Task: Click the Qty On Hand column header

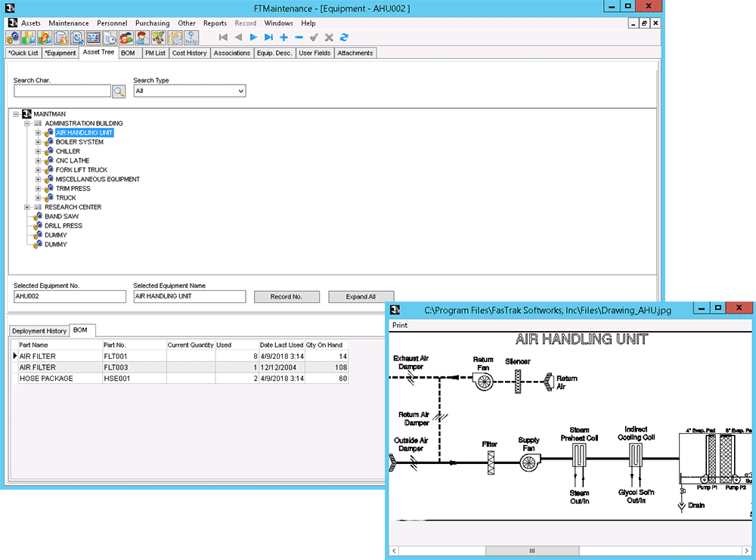Action: (x=327, y=345)
